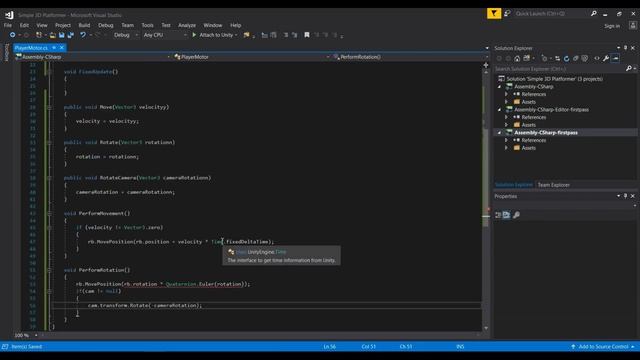Open the File menu
Viewport: 640px width, 360px height.
(x=8, y=25)
